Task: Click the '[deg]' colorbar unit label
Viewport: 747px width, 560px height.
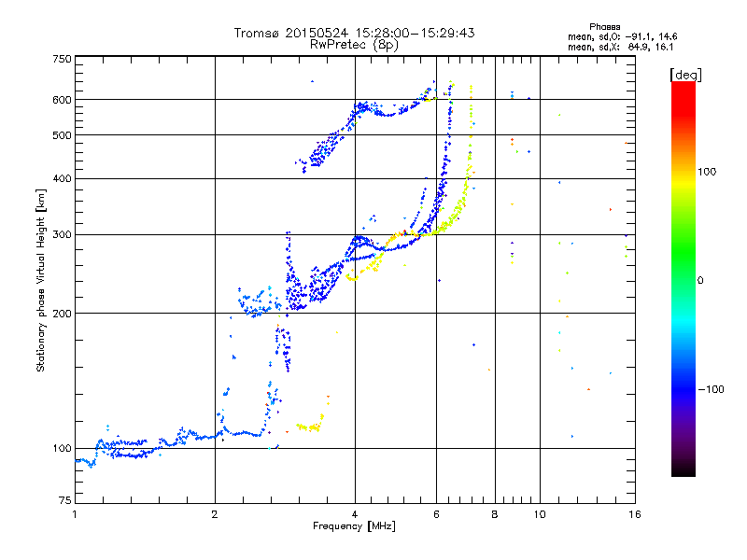Action: (685, 75)
